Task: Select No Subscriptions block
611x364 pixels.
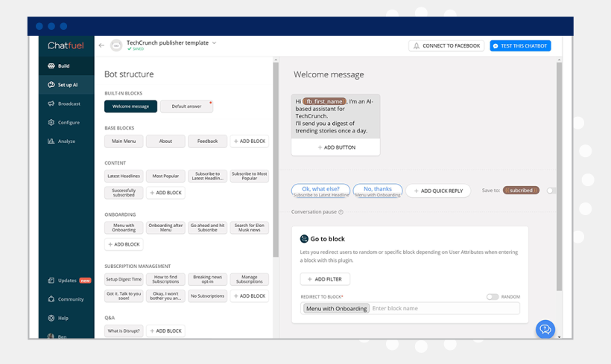Action: tap(207, 296)
